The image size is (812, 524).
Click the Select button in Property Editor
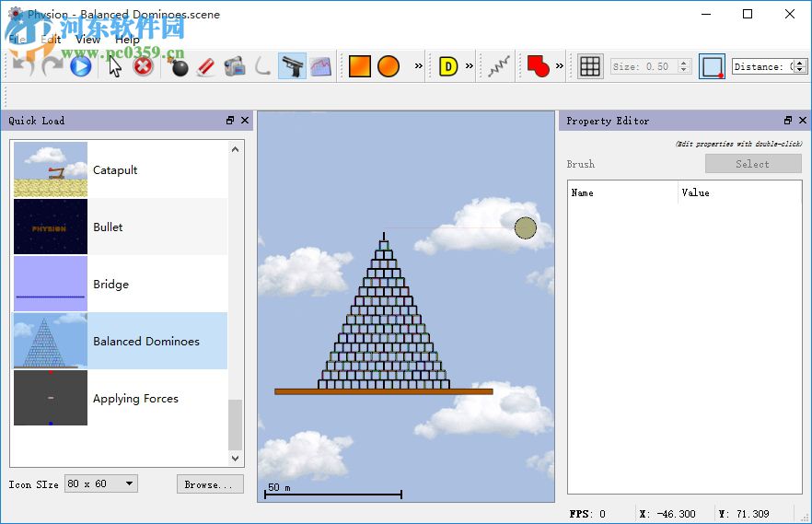[x=753, y=164]
